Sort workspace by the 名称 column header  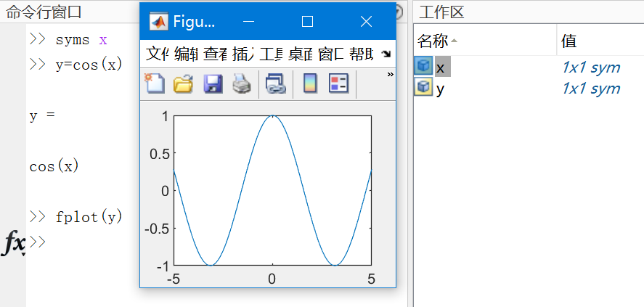click(485, 40)
